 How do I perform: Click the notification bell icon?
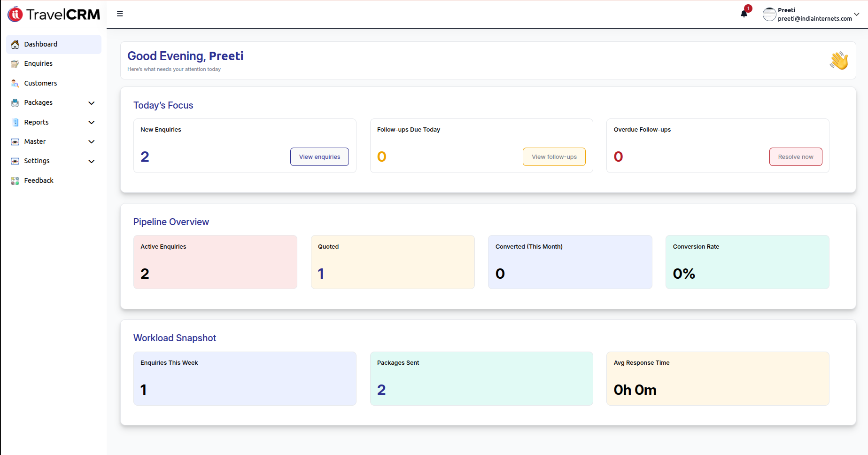744,14
